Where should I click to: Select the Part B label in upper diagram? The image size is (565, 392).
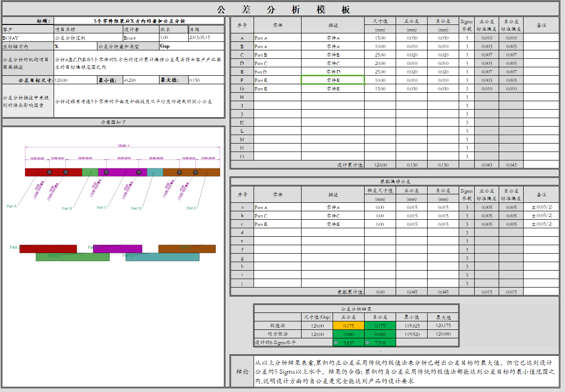[x=67, y=208]
